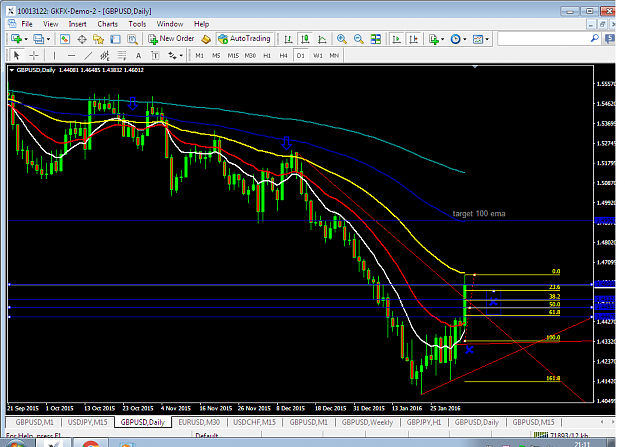Switch timeframe to M15
Image resolution: width=625 pixels, height=447 pixels.
point(233,55)
